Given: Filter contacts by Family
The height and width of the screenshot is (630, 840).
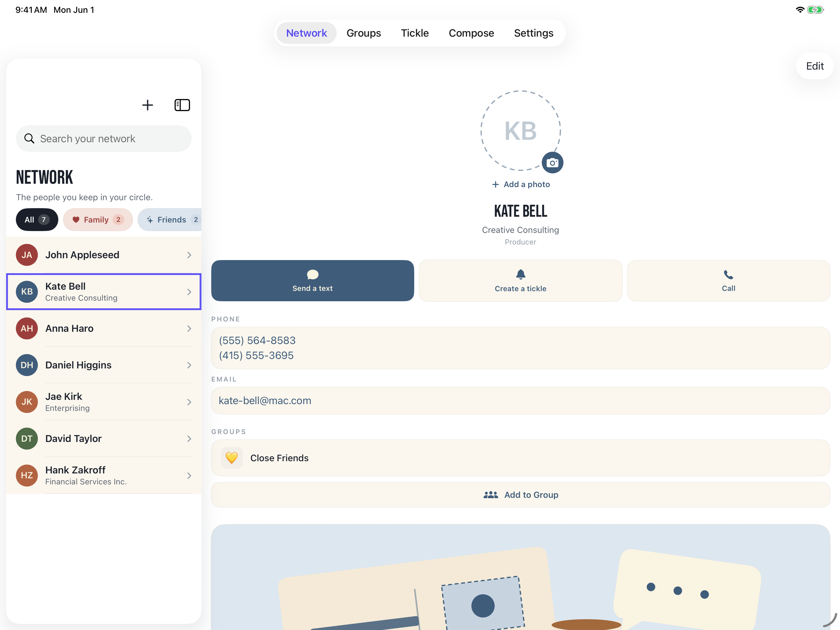Looking at the screenshot, I should pos(98,219).
